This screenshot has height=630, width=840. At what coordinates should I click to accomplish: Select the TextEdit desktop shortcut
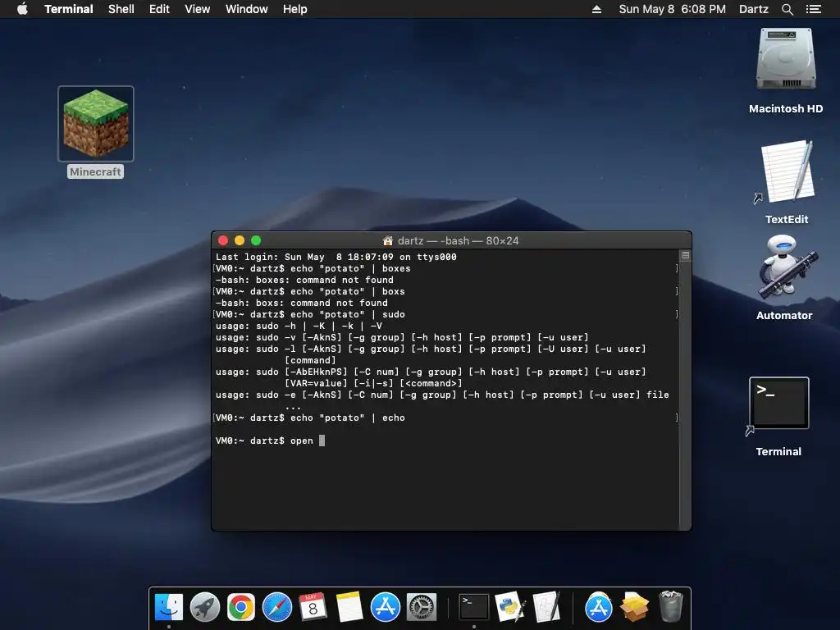pos(787,171)
